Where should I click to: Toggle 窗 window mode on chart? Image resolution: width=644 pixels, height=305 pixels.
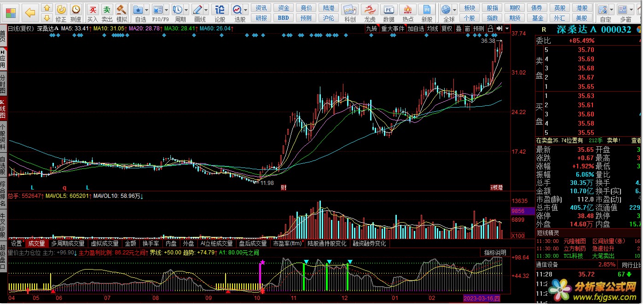467,29
